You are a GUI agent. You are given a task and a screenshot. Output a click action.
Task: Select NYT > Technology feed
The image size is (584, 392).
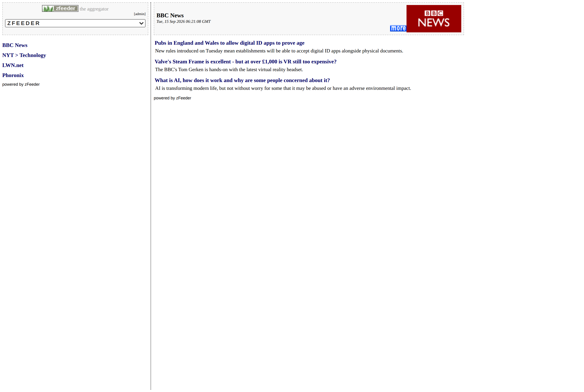coord(24,55)
